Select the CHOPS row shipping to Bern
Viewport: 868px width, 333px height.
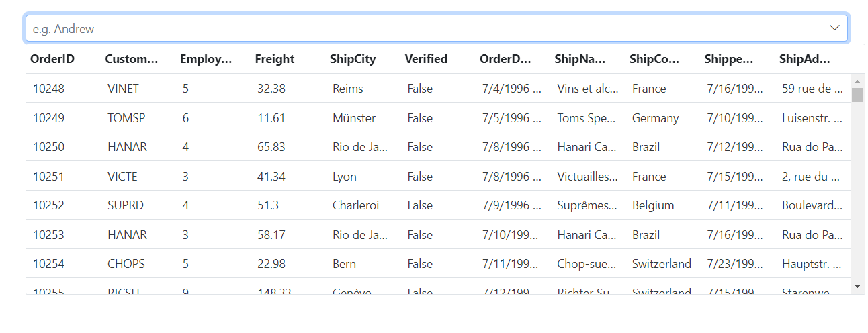click(x=438, y=264)
